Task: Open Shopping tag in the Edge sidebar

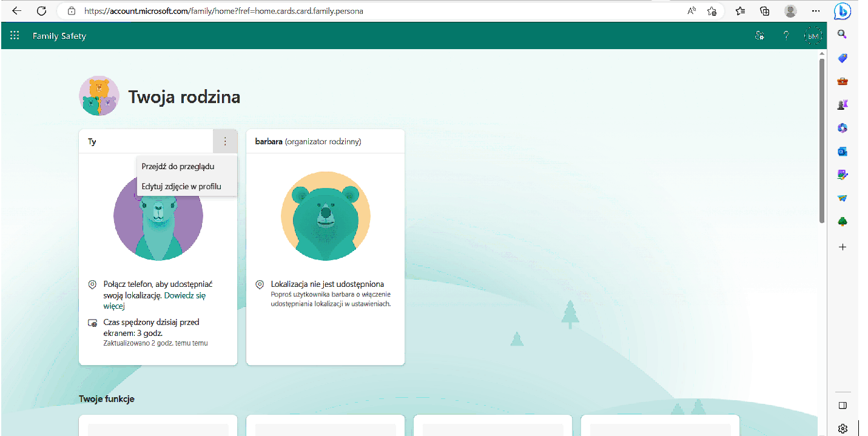Action: [x=842, y=58]
